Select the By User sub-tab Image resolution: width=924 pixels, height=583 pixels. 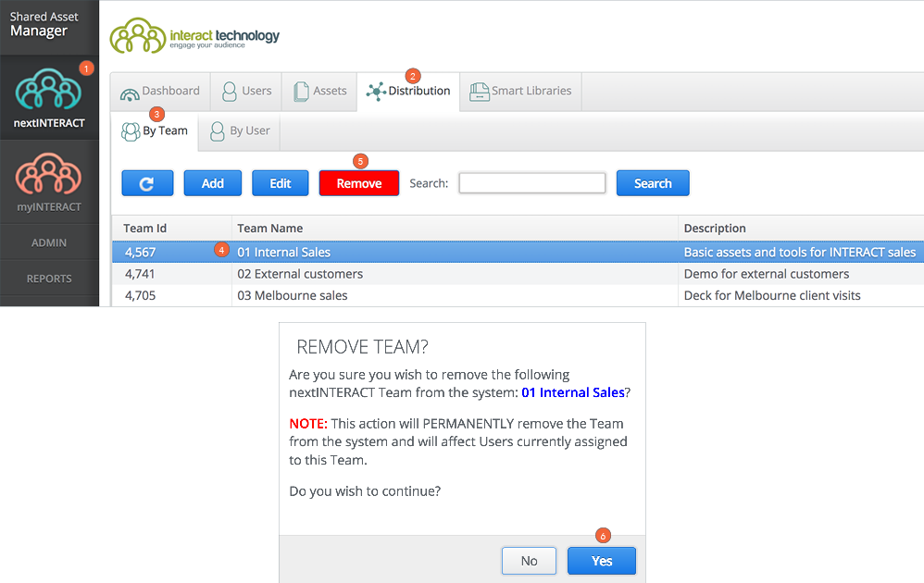239,131
